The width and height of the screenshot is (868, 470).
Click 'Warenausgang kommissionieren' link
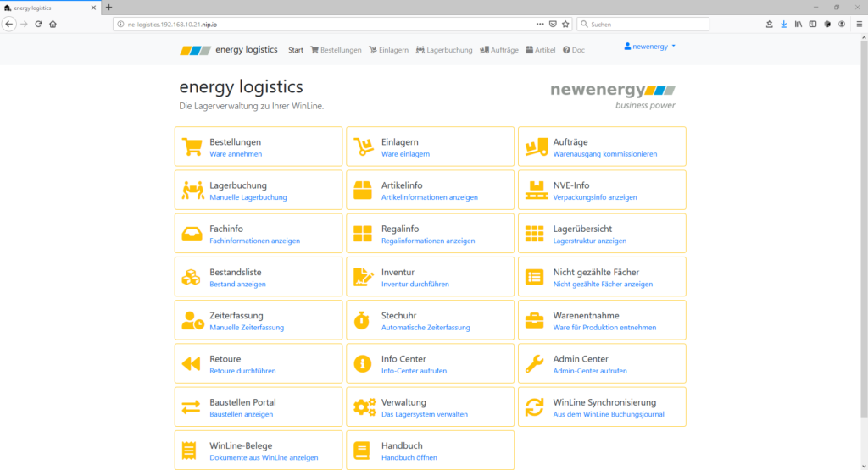[x=605, y=154]
